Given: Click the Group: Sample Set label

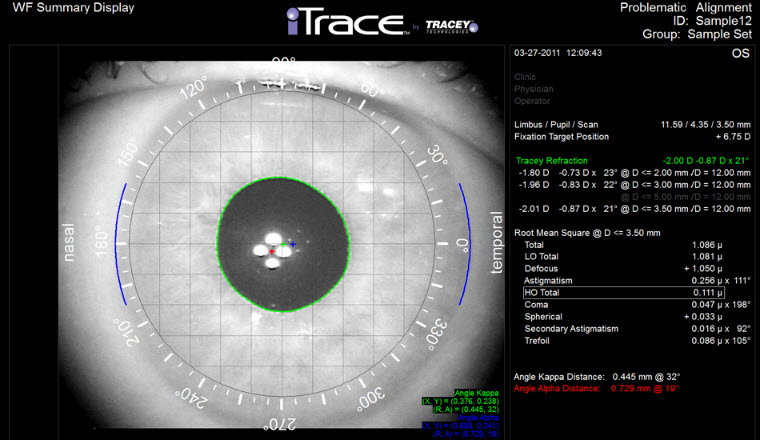Looking at the screenshot, I should click(x=697, y=34).
